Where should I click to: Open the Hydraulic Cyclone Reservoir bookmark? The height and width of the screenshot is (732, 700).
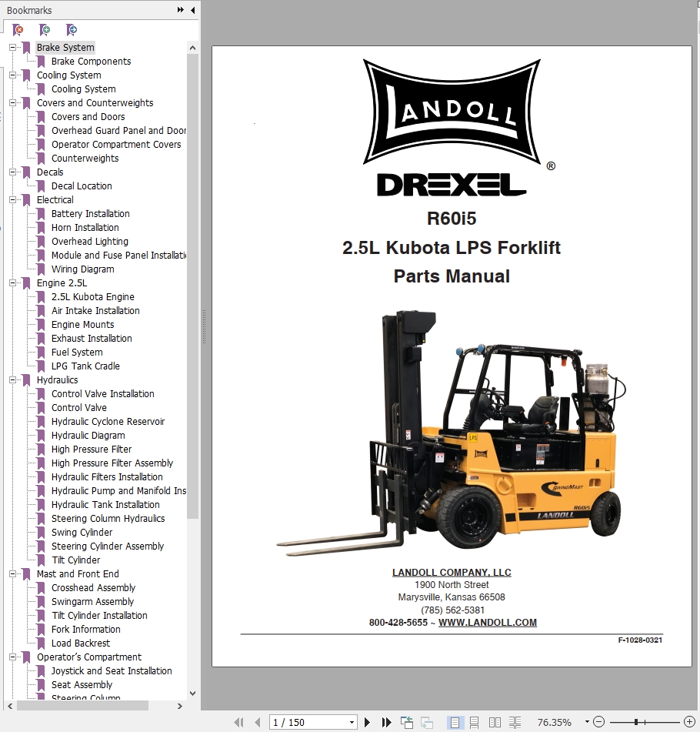click(108, 422)
